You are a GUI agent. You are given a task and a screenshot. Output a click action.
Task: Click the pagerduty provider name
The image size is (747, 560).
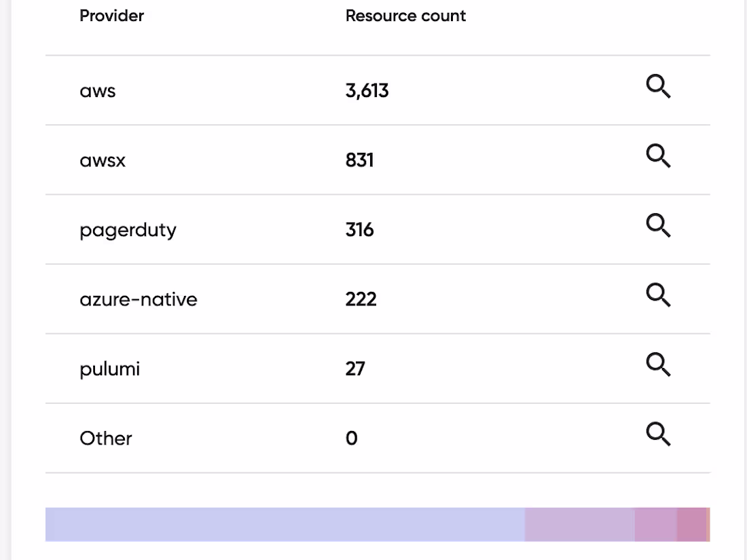click(x=128, y=230)
